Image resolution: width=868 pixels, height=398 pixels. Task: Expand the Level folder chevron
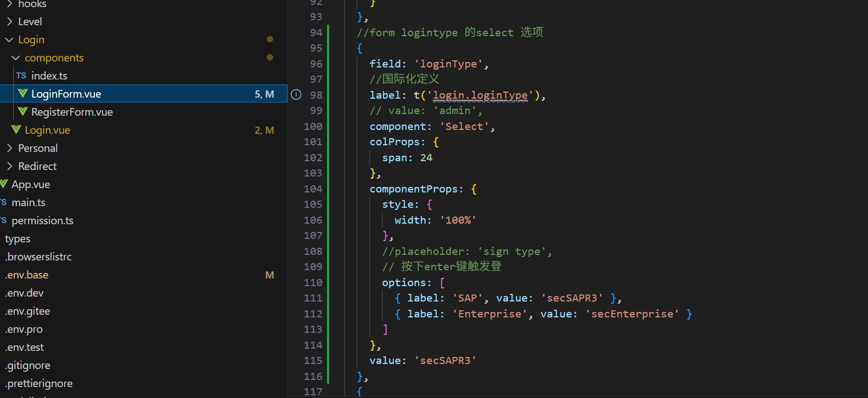tap(9, 21)
